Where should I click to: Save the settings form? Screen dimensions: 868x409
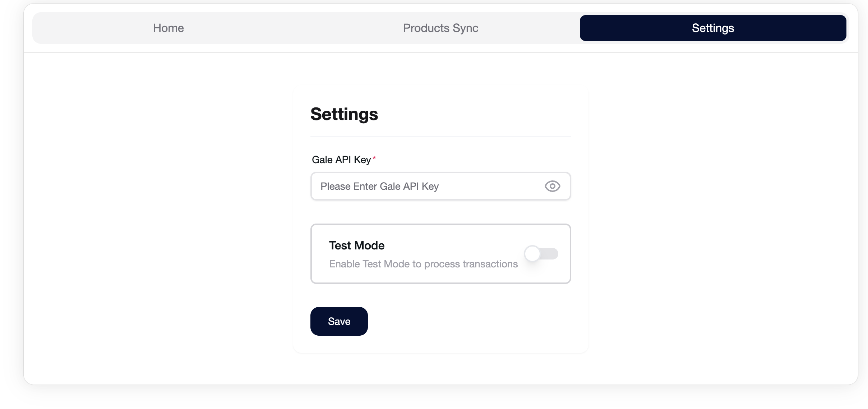click(339, 321)
